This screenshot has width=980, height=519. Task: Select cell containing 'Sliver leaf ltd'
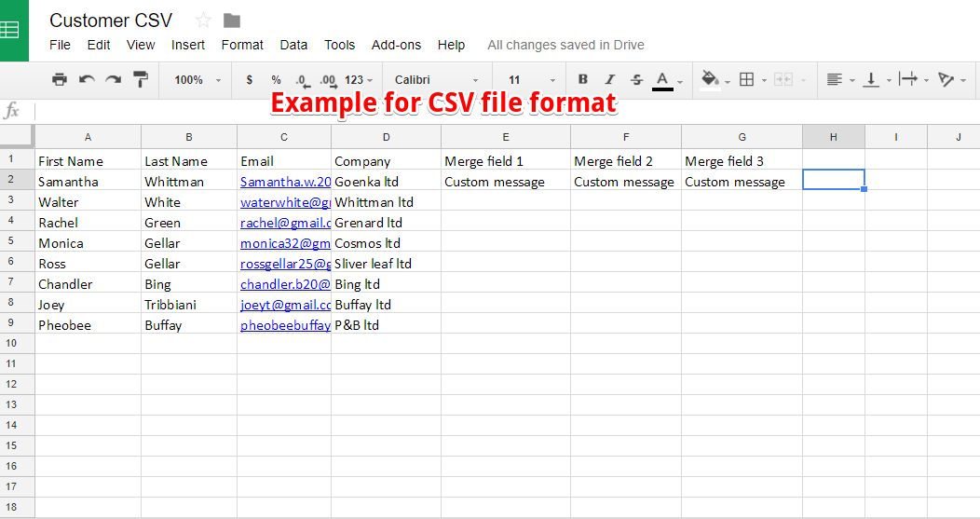point(387,262)
